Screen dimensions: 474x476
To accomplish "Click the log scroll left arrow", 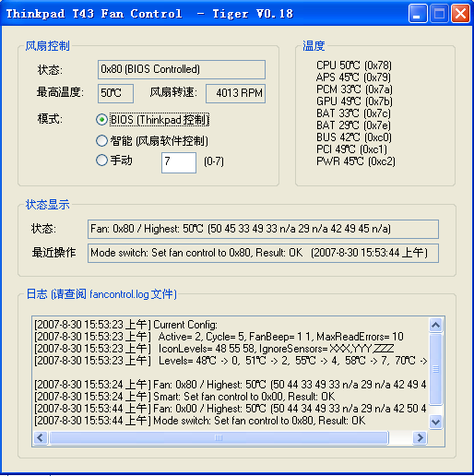I will pos(41,437).
